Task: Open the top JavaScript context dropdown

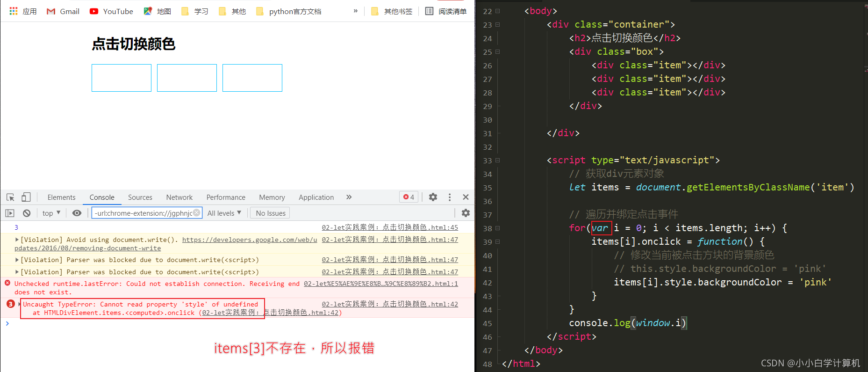Action: click(x=51, y=213)
